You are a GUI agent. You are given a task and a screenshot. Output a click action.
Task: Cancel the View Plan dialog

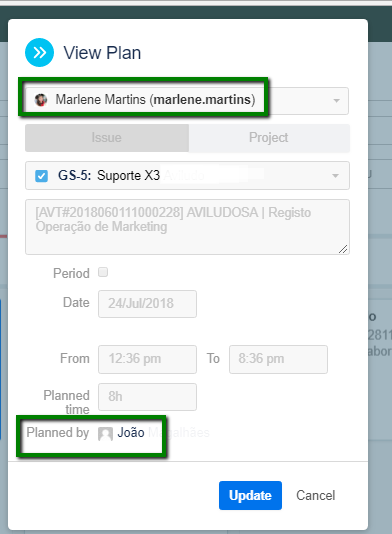(x=316, y=495)
